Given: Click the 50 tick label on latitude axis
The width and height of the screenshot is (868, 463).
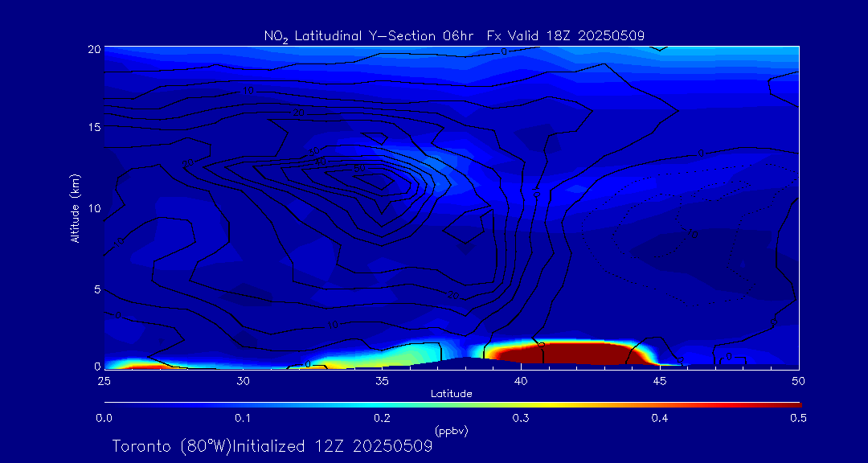Looking at the screenshot, I should pos(799,380).
